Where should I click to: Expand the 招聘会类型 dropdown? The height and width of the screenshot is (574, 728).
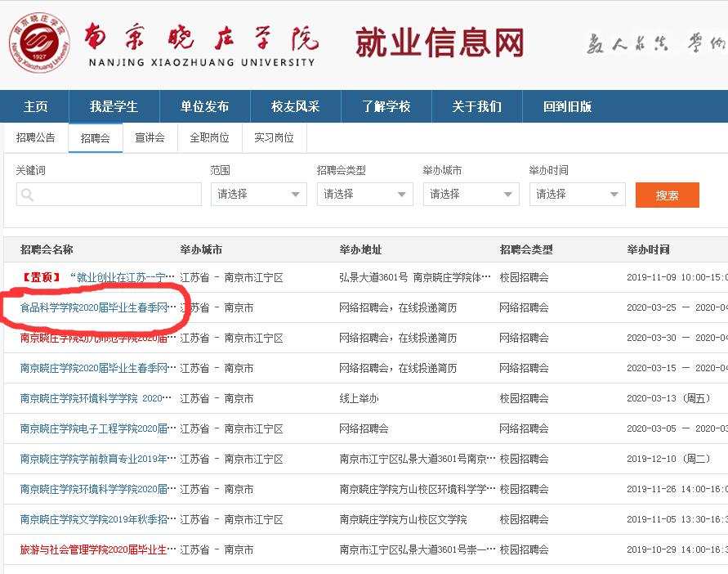click(x=364, y=194)
